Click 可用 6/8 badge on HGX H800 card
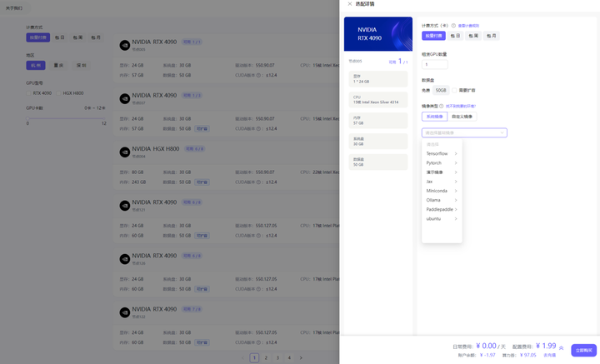Viewport: 600px width, 364px height. 194,149
